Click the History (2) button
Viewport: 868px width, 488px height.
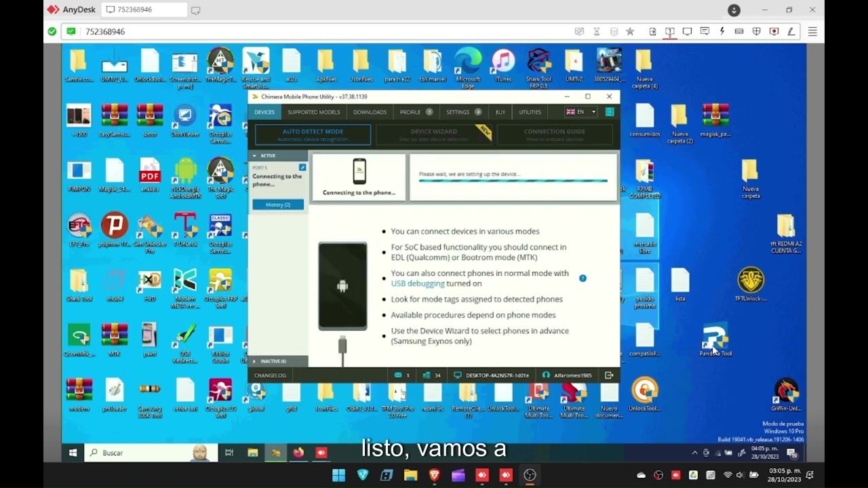(278, 205)
